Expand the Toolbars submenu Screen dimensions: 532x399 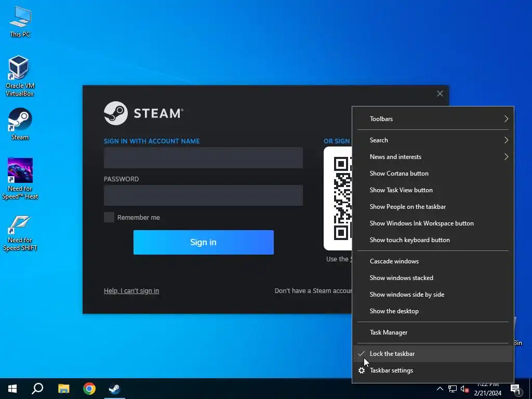tap(433, 119)
